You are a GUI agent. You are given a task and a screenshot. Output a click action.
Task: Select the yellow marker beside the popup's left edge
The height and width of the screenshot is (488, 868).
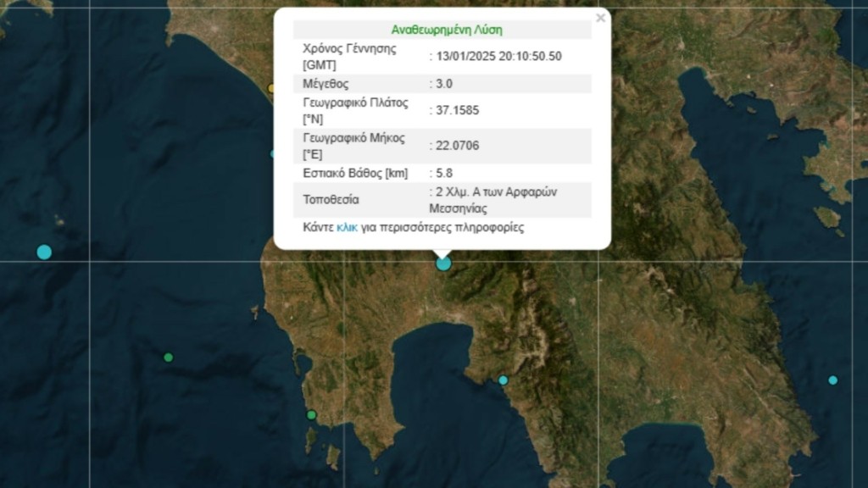point(271,88)
